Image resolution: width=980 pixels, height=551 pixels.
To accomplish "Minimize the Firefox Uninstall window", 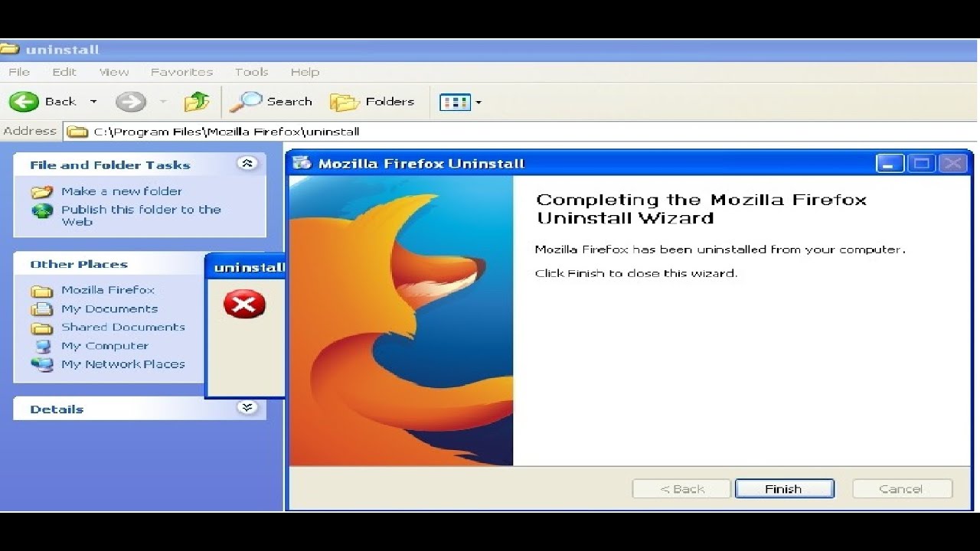I will tap(890, 163).
